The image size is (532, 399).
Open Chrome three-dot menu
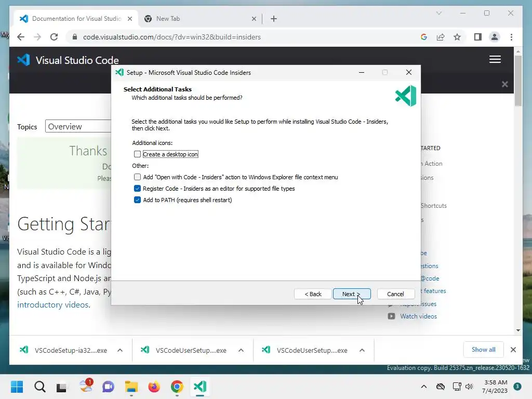[x=511, y=37]
